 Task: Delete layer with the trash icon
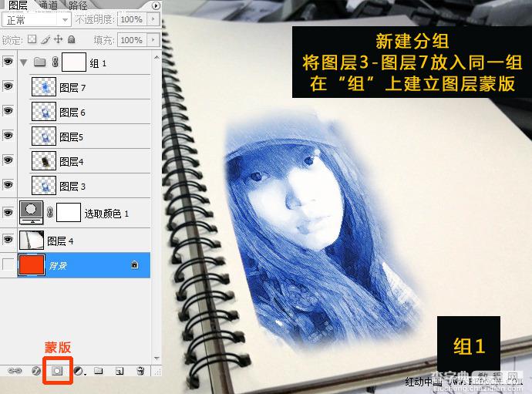click(x=140, y=371)
